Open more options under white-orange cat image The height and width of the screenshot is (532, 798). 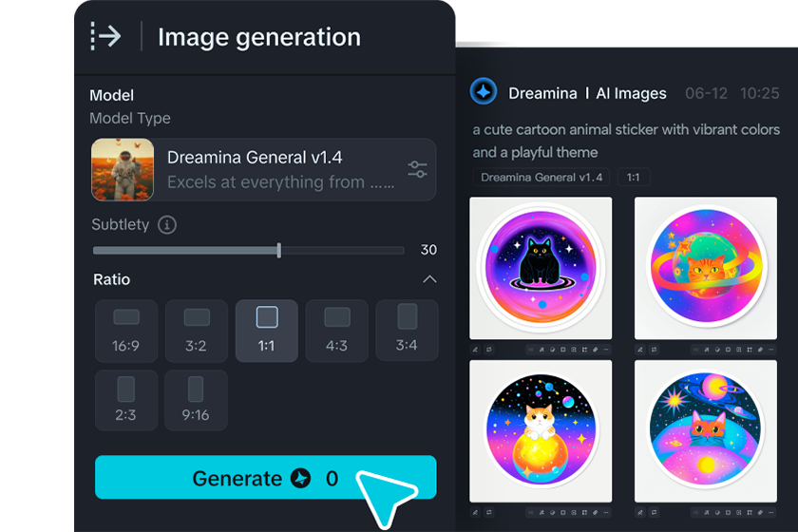click(606, 512)
